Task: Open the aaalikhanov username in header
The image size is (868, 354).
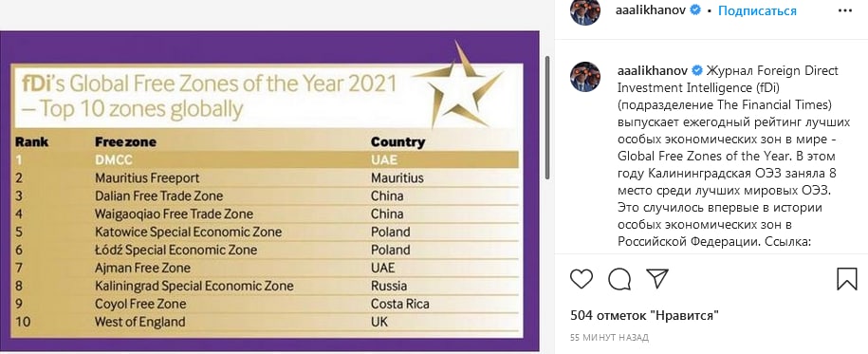Action: coord(651,10)
